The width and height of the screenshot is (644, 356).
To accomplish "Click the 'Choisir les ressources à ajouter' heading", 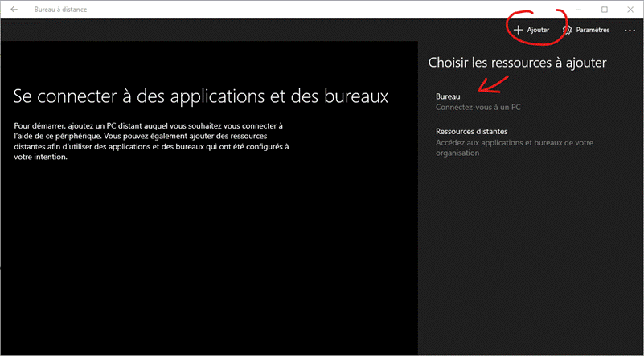I will pyautogui.click(x=516, y=62).
